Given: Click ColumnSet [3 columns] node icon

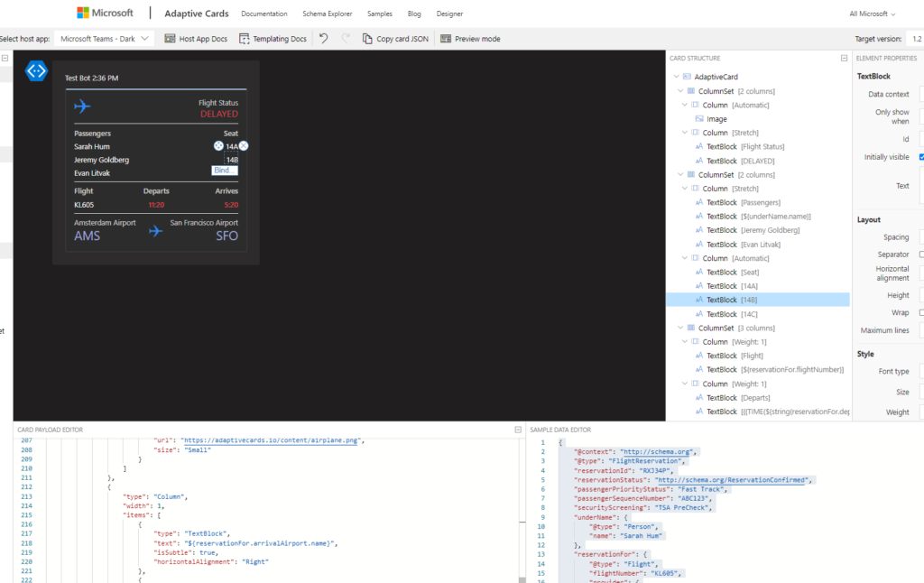Looking at the screenshot, I should (691, 328).
